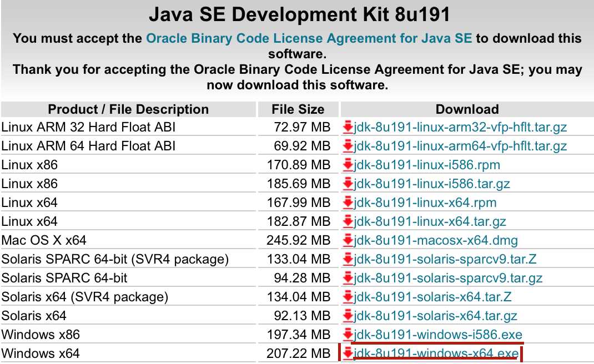
Task: Select the 170.89 MB file size
Action: [299, 165]
